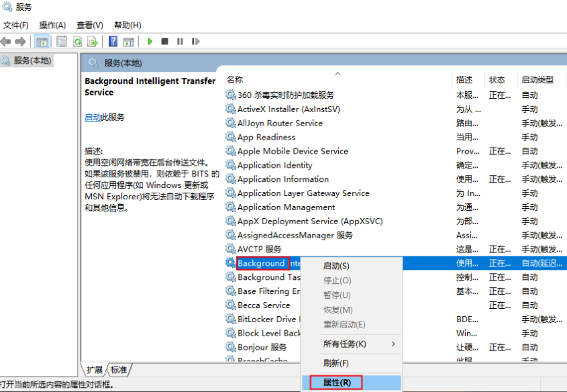
Task: Select ActiveX Installer (AxInstSV) service
Action: [x=289, y=109]
